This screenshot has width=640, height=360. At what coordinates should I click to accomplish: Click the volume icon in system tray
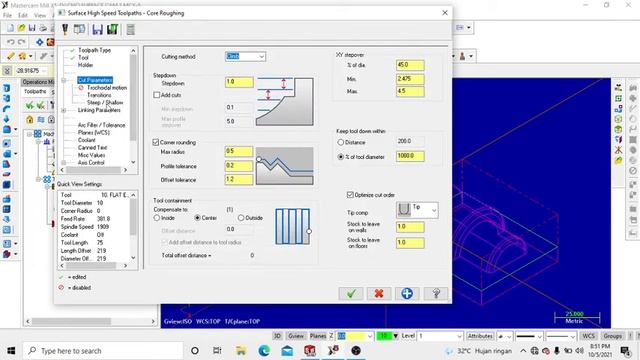point(579,351)
